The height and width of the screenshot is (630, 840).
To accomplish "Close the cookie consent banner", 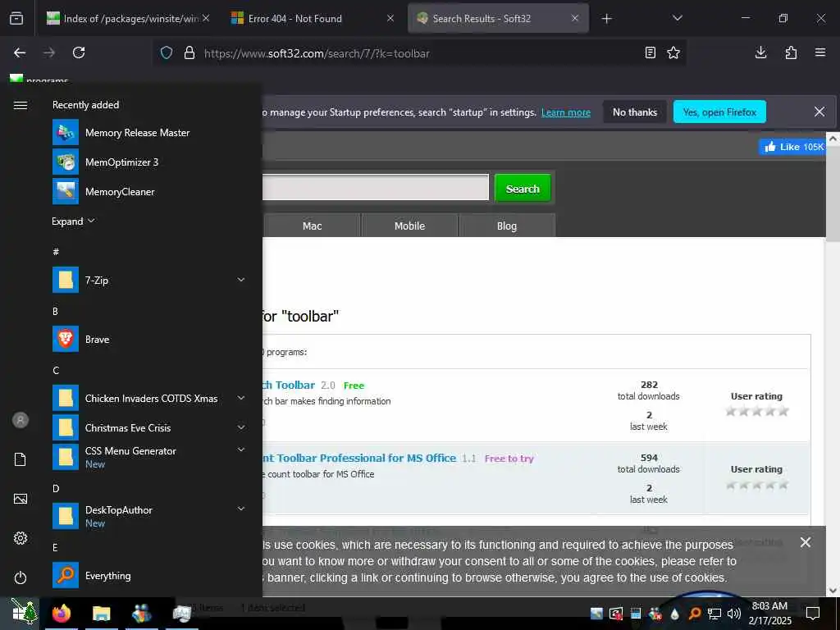I will pos(806,542).
